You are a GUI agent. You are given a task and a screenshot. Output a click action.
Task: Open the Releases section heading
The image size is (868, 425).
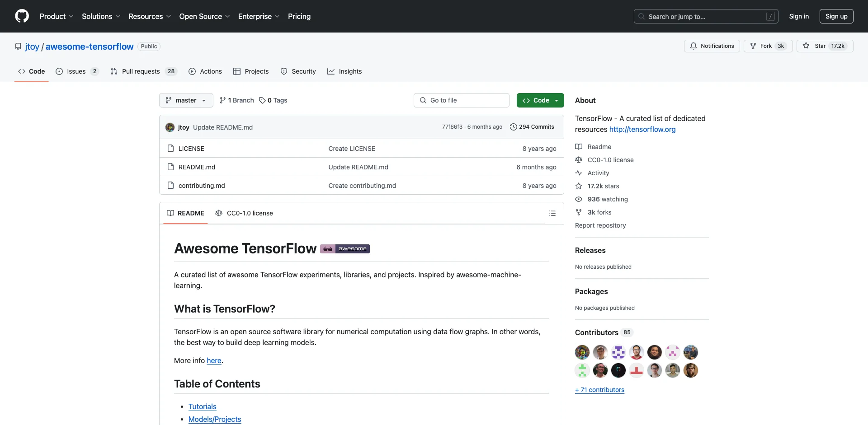click(x=590, y=250)
